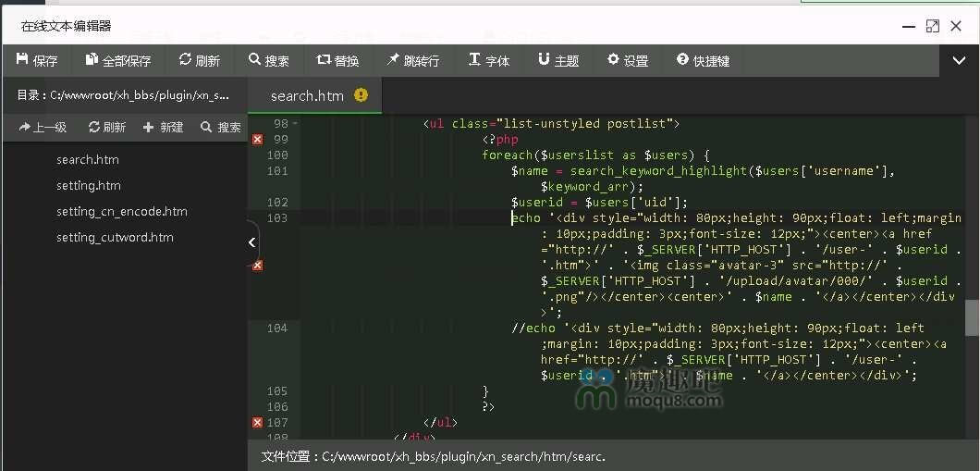
Task: Open setting.htm in the file list
Action: click(88, 186)
